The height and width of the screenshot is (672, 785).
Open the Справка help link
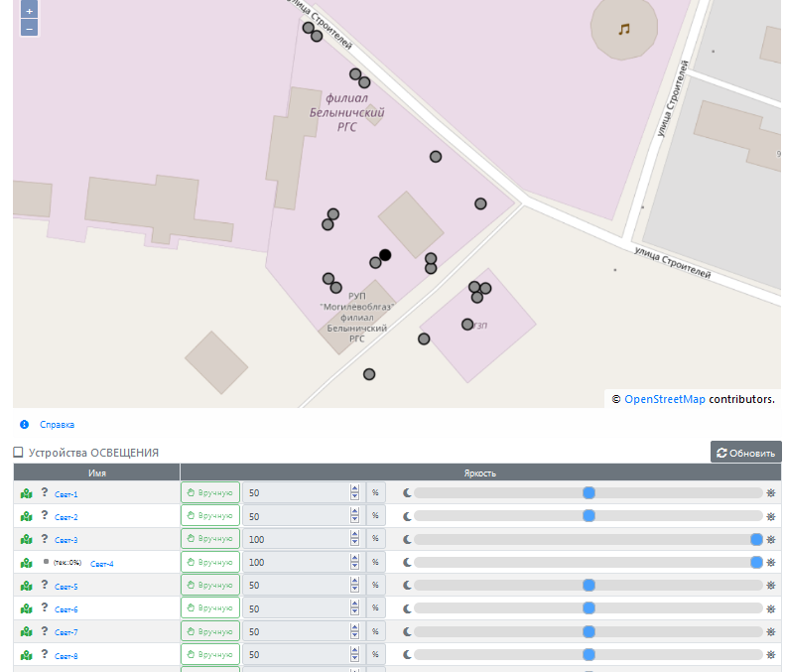[57, 424]
